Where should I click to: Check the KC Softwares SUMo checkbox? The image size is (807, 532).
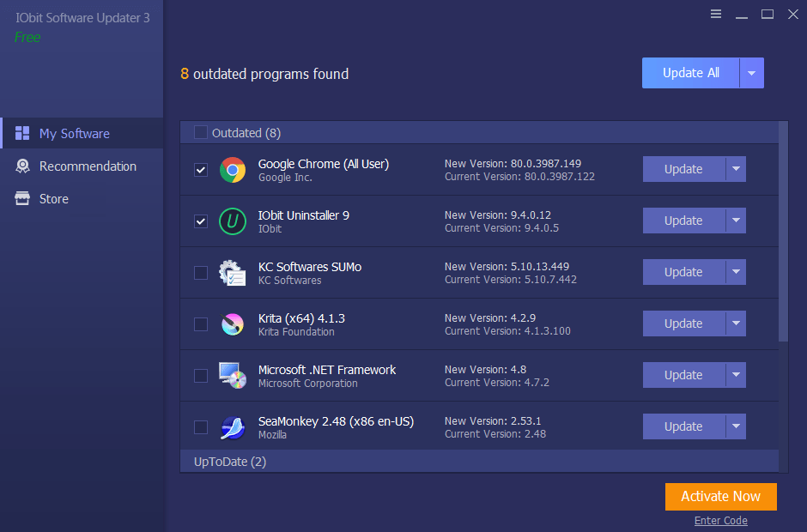[x=201, y=273]
